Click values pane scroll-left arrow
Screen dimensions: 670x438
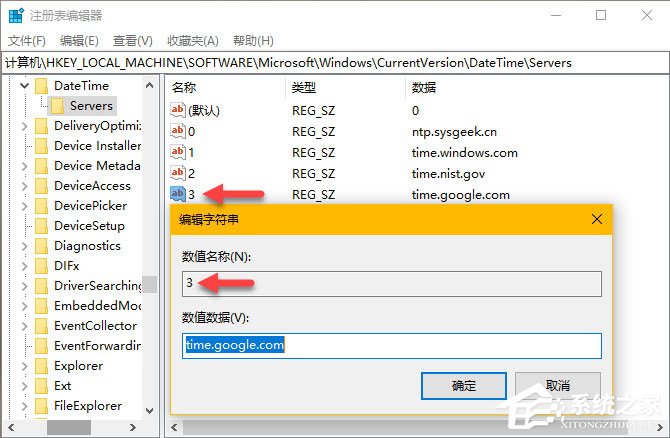174,427
